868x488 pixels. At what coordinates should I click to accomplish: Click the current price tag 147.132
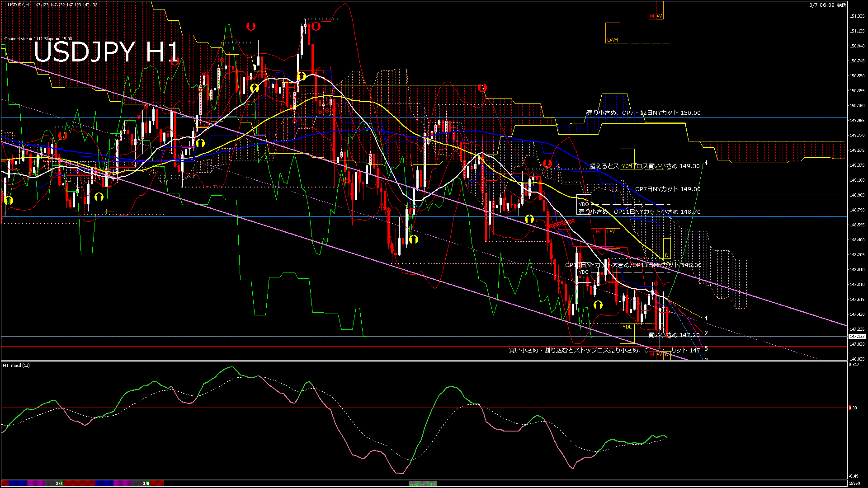[857, 337]
